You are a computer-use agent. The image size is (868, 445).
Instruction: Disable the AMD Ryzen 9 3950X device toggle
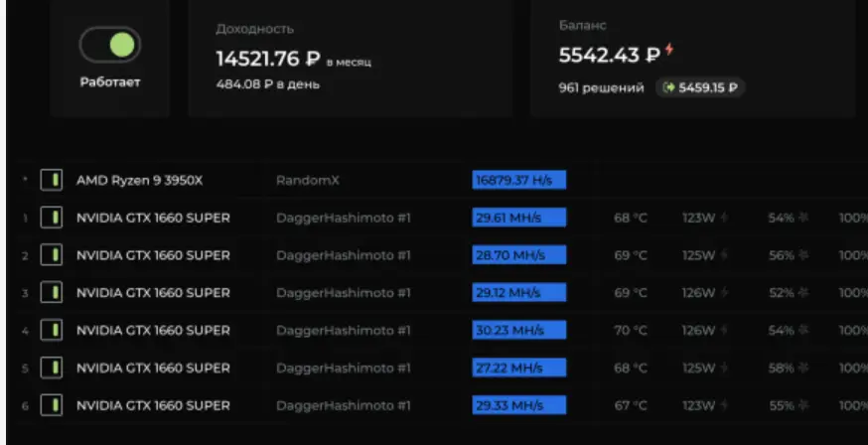pyautogui.click(x=51, y=181)
